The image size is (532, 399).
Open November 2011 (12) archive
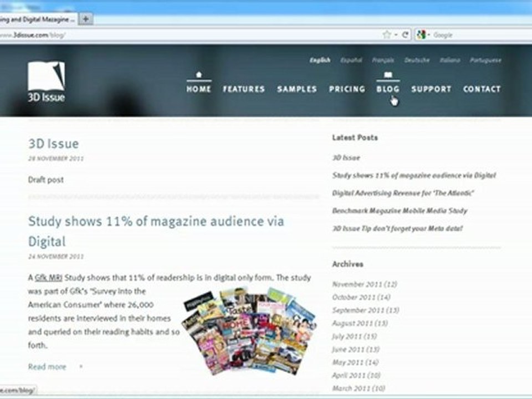pos(365,284)
